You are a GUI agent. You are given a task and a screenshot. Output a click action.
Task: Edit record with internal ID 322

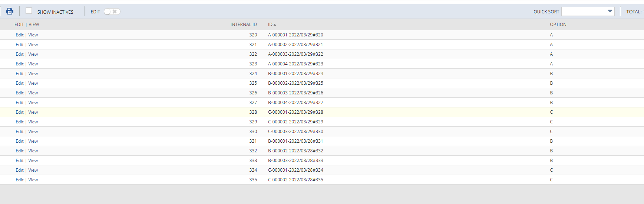pos(20,54)
